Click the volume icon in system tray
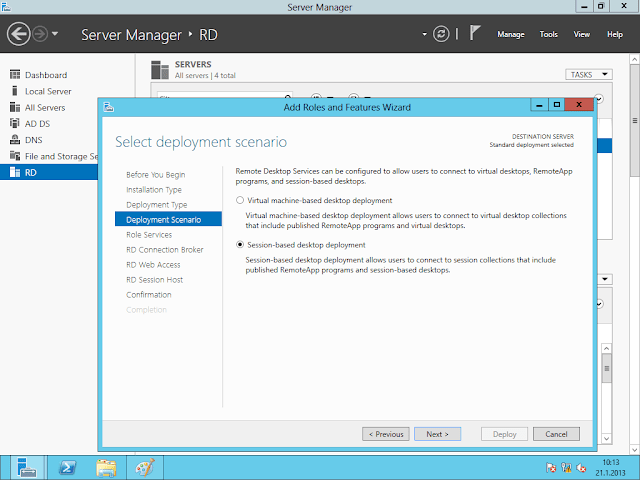This screenshot has width=640, height=480. pyautogui.click(x=581, y=467)
